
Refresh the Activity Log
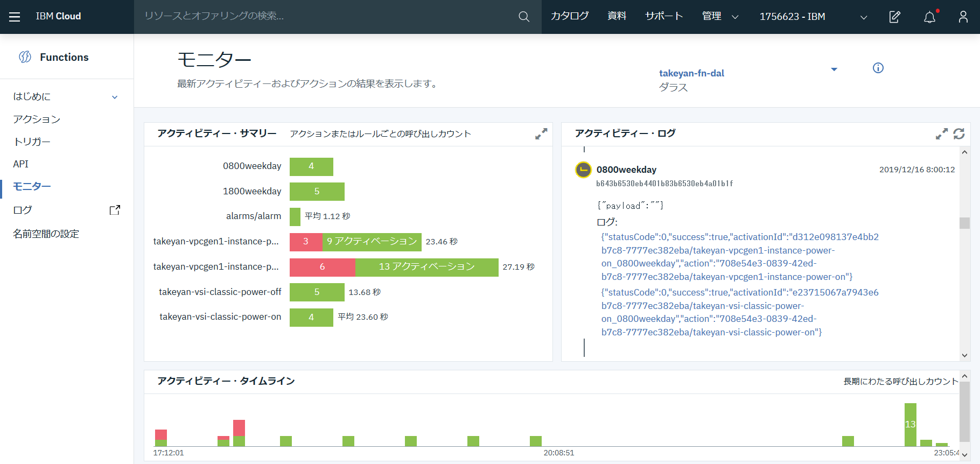959,134
